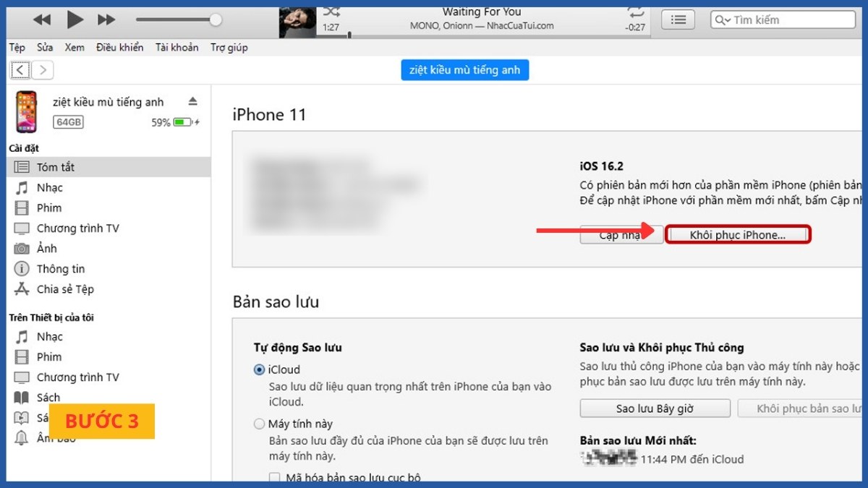Open the Xem menu
This screenshot has width=868, height=488.
[75, 48]
